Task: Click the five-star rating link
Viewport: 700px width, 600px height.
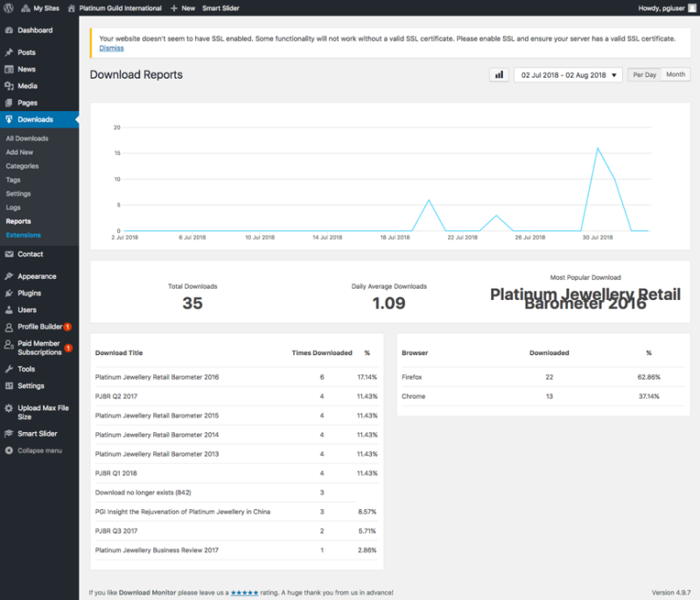Action: pyautogui.click(x=244, y=592)
